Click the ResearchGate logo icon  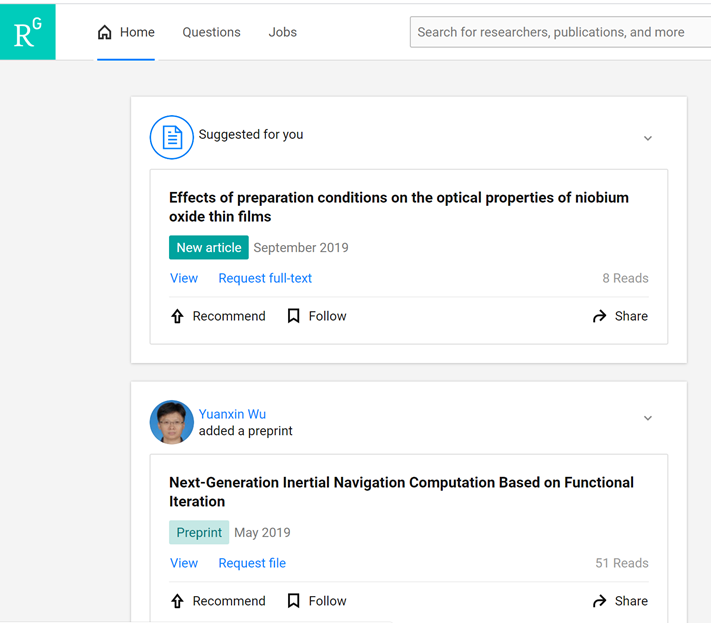pyautogui.click(x=27, y=32)
